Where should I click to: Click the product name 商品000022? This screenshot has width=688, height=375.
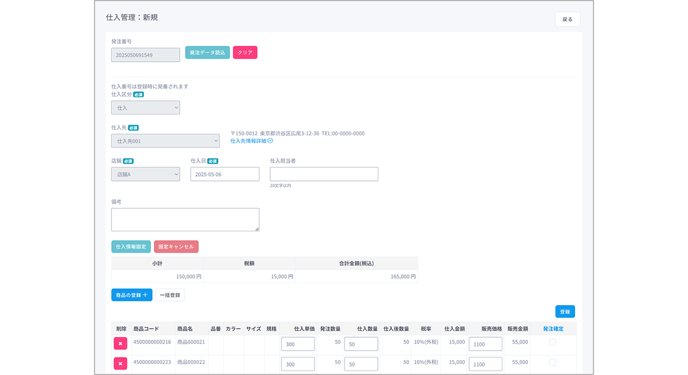(191, 362)
